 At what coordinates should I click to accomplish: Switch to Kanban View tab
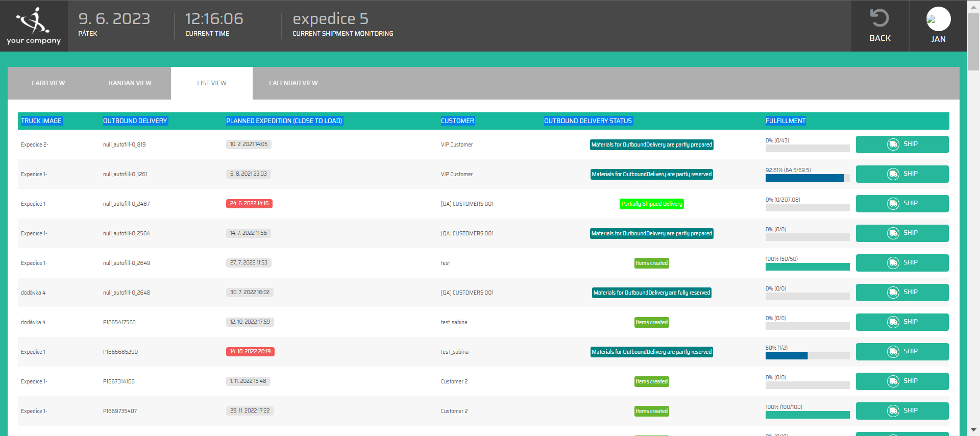click(x=130, y=83)
